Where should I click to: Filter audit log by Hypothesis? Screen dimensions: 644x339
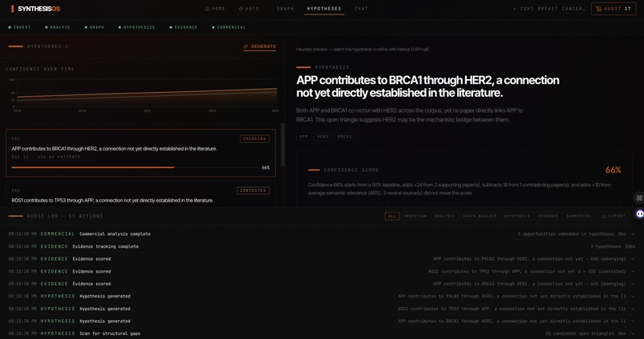click(517, 216)
